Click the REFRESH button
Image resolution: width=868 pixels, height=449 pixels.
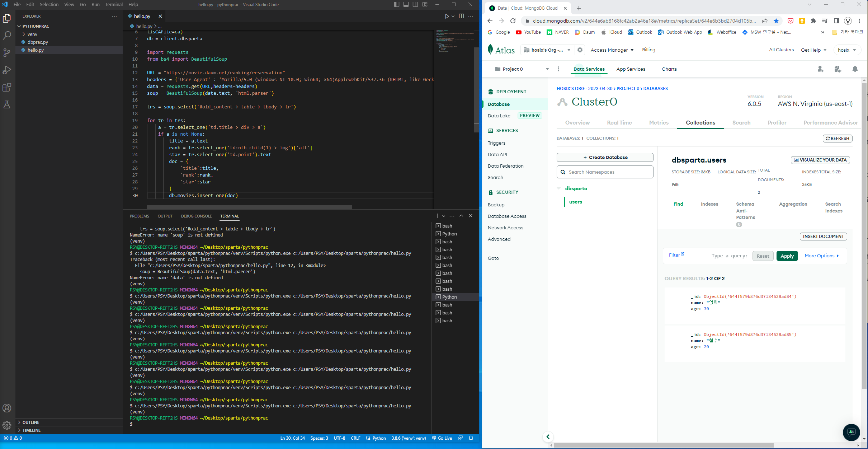(x=838, y=138)
